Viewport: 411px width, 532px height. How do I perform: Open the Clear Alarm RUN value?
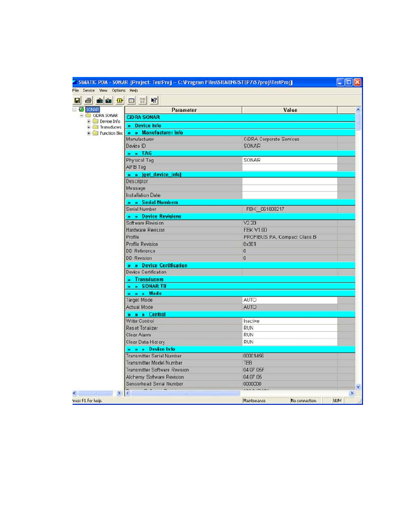click(290, 335)
